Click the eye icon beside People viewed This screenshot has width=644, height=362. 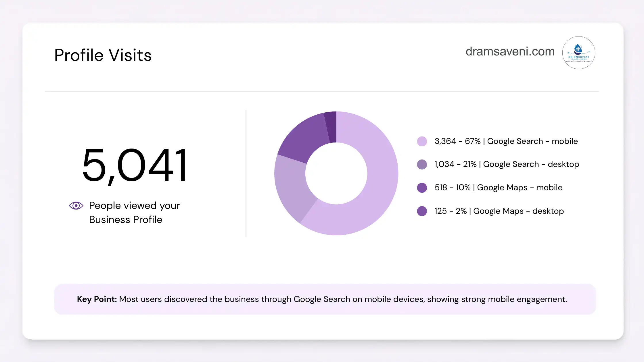click(76, 205)
